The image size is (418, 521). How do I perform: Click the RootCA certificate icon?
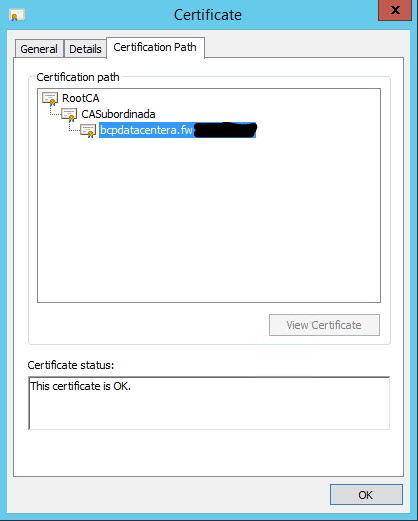click(x=50, y=99)
